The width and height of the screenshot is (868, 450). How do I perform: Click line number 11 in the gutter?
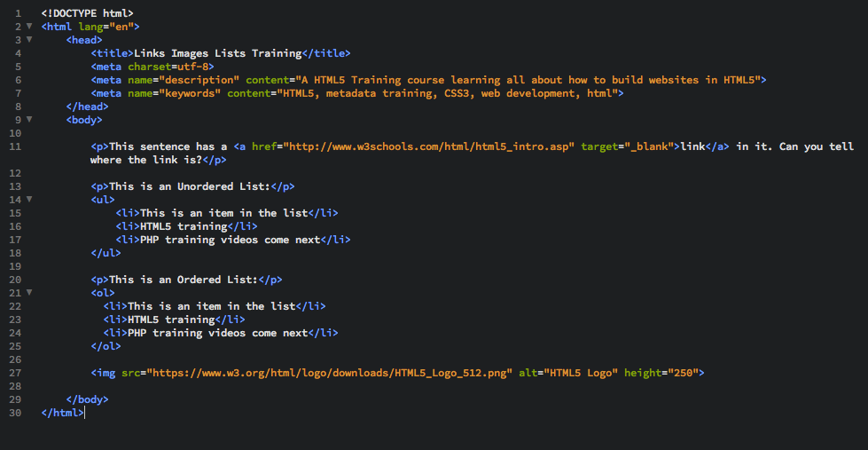tap(15, 146)
